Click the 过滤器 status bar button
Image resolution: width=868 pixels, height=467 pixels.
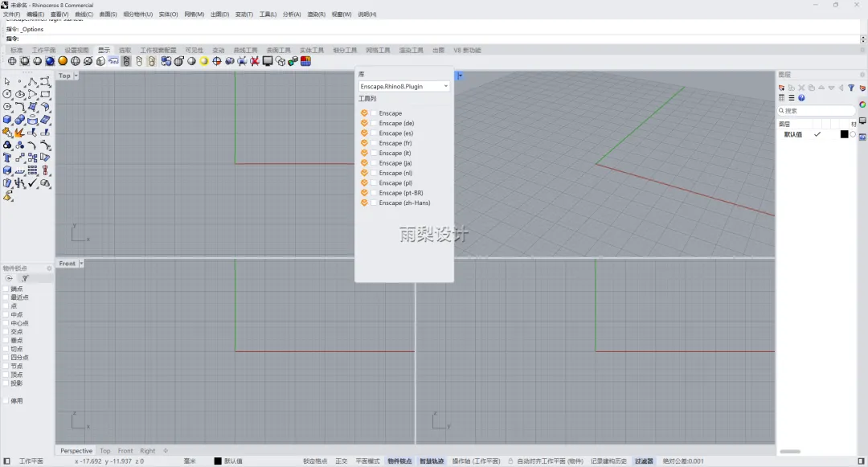(x=644, y=461)
